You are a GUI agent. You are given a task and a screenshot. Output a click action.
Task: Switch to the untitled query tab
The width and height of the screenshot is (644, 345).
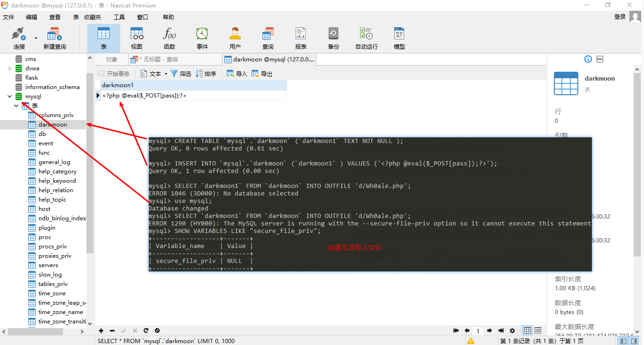point(175,60)
